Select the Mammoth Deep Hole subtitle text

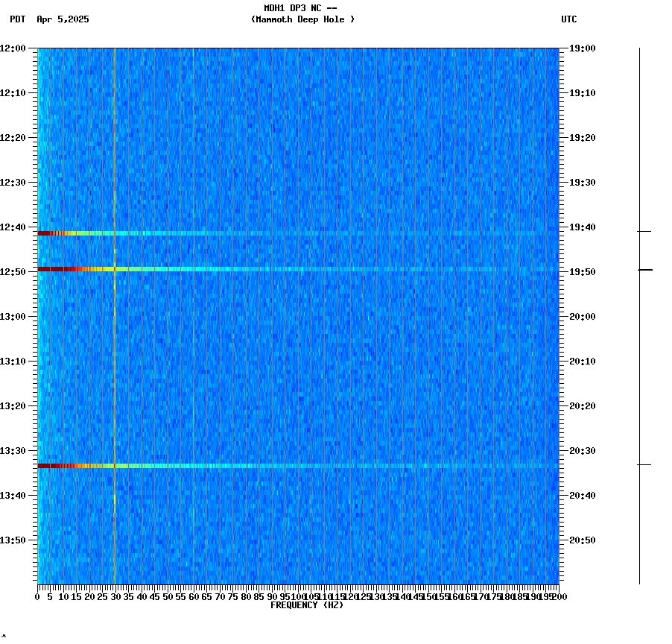click(303, 20)
